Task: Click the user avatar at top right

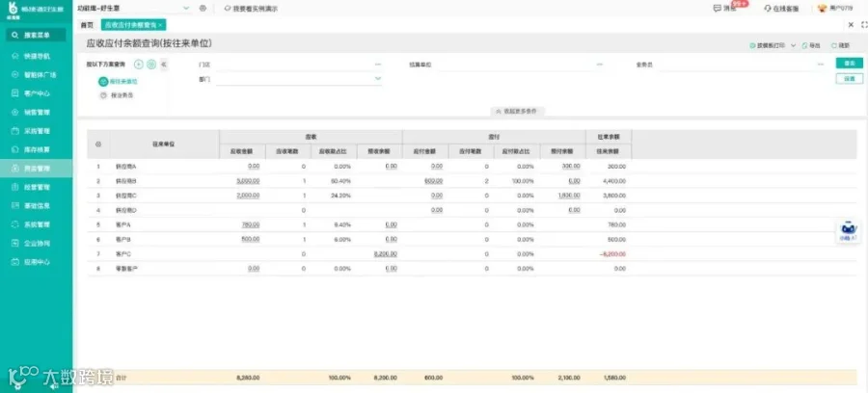Action: (x=822, y=9)
